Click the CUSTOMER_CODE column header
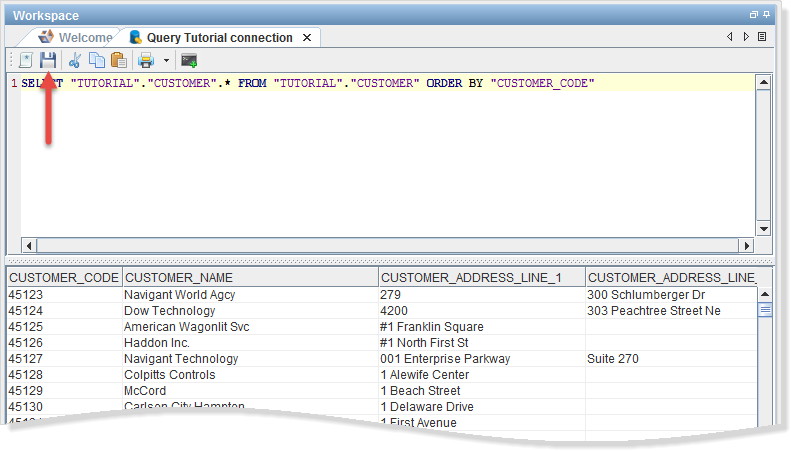The width and height of the screenshot is (791, 451). click(64, 277)
